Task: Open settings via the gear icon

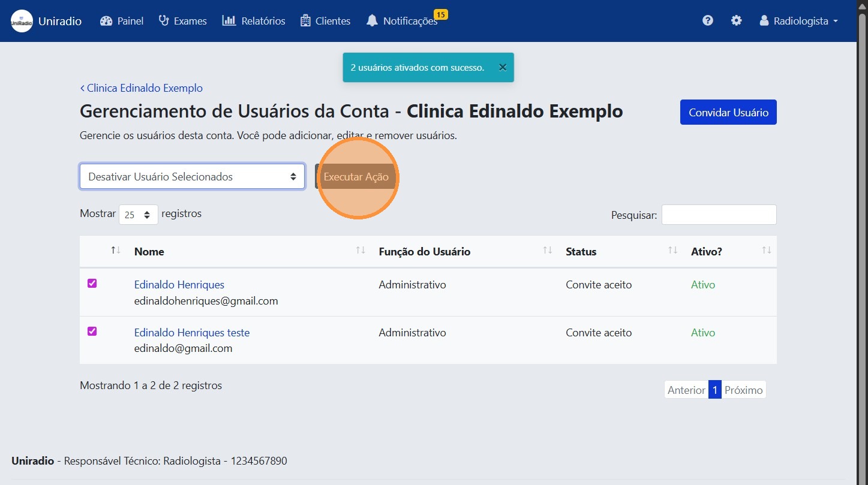Action: point(737,20)
